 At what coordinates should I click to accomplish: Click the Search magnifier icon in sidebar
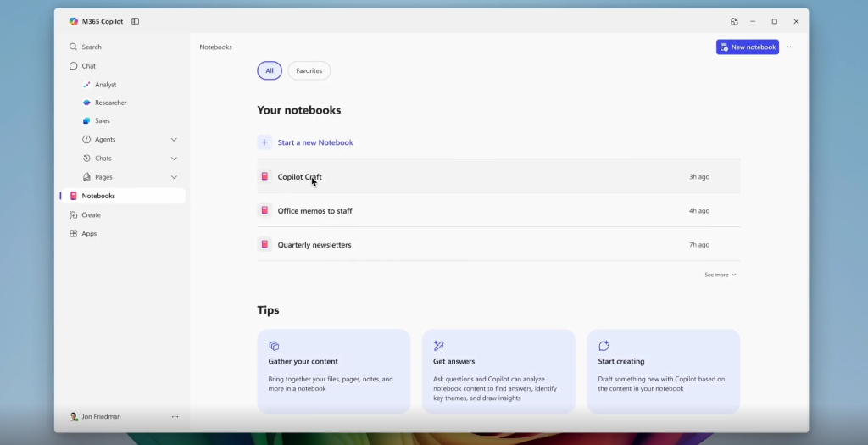tap(73, 47)
